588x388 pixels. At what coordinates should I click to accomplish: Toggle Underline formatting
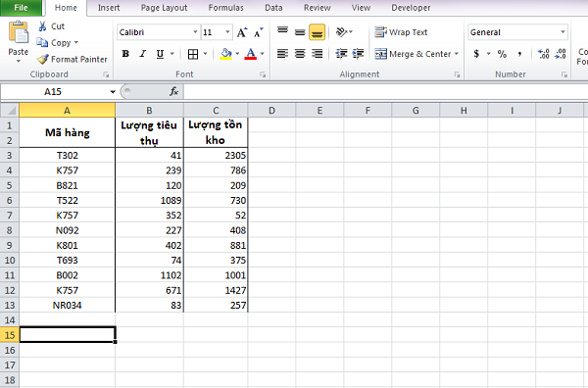click(160, 54)
